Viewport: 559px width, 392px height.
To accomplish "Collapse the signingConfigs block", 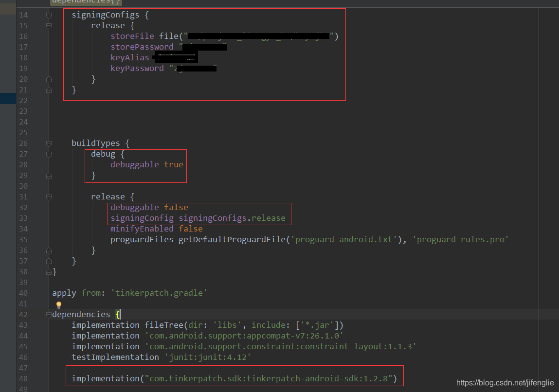I will coord(48,15).
